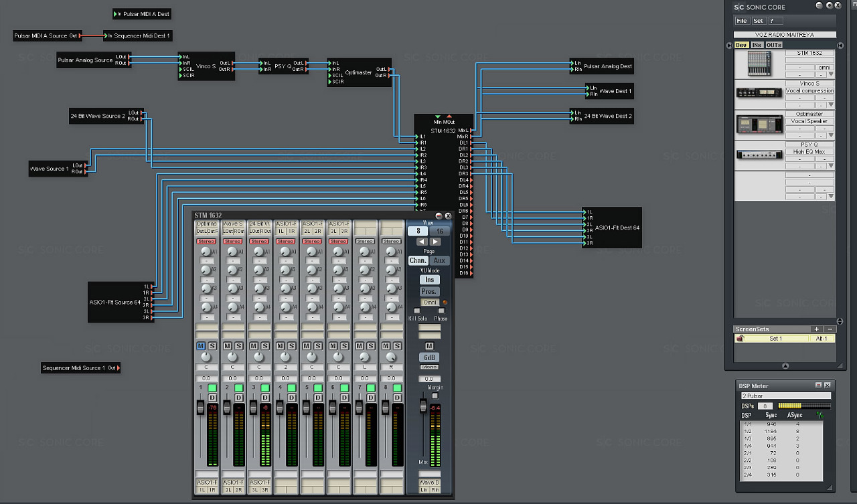Click the lock icon beside Set 1
857x504 pixels.
tap(740, 339)
